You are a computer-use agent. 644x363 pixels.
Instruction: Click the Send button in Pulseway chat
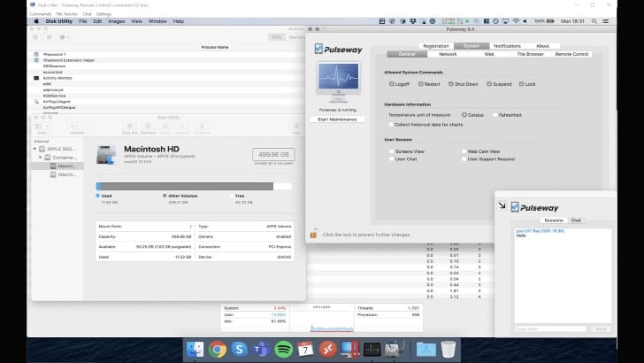[x=601, y=328]
